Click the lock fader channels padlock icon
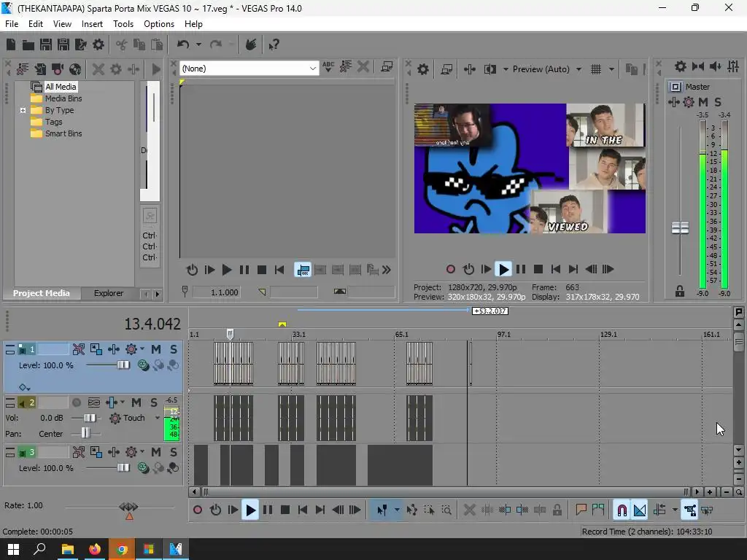The image size is (747, 560). [x=680, y=291]
